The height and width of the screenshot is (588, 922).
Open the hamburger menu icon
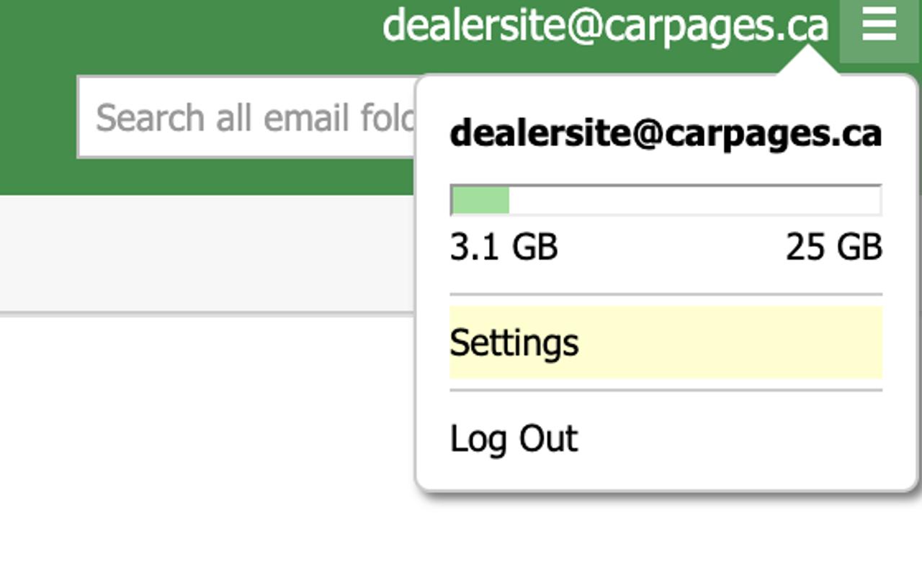pos(879,27)
